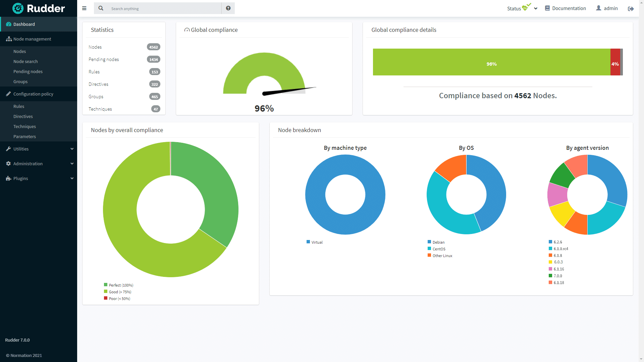This screenshot has width=644, height=362.
Task: Click the Administration section icon
Action: pos(8,164)
